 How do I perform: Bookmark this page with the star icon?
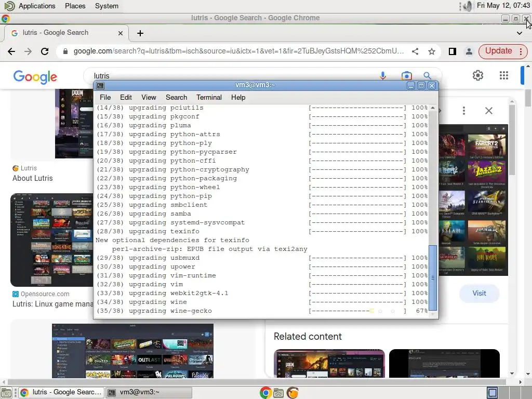coord(432,51)
